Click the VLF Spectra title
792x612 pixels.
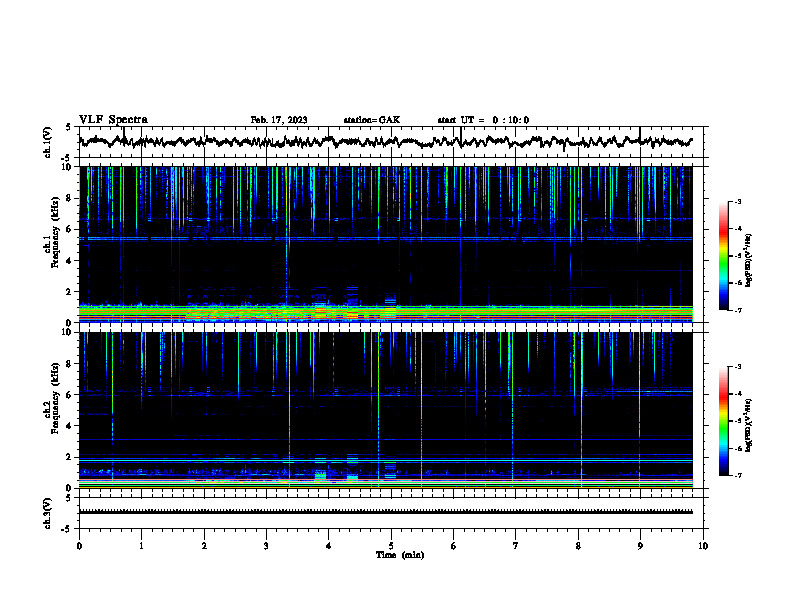point(113,120)
